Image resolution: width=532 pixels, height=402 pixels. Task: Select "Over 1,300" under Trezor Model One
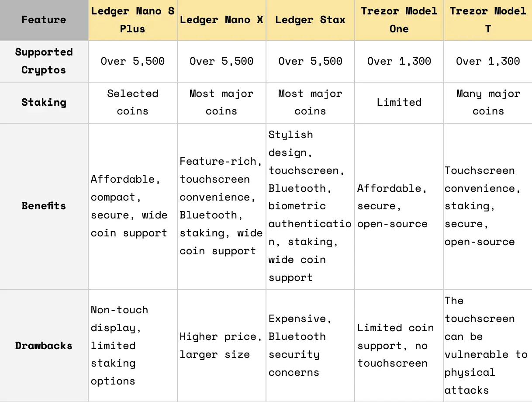399,61
